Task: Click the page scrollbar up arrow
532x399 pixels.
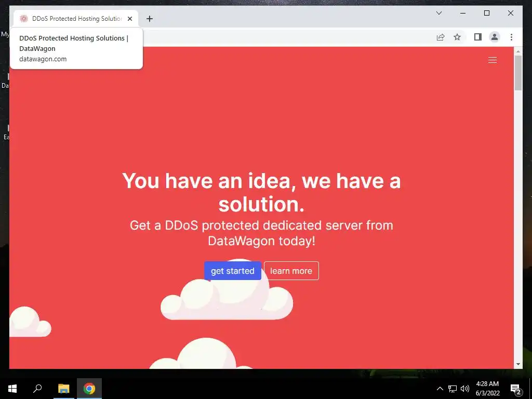Action: 518,51
